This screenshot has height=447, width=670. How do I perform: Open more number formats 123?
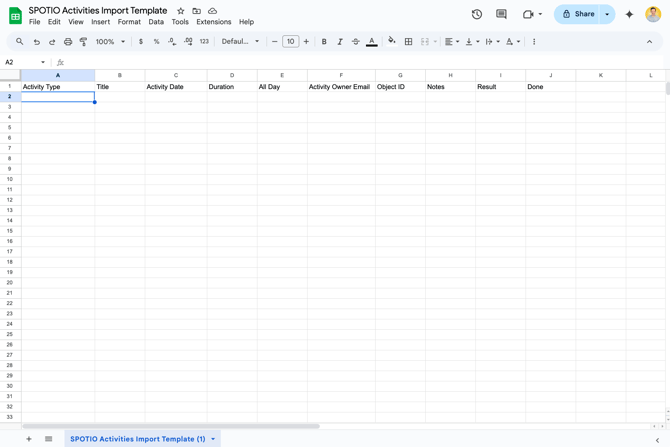(x=204, y=41)
